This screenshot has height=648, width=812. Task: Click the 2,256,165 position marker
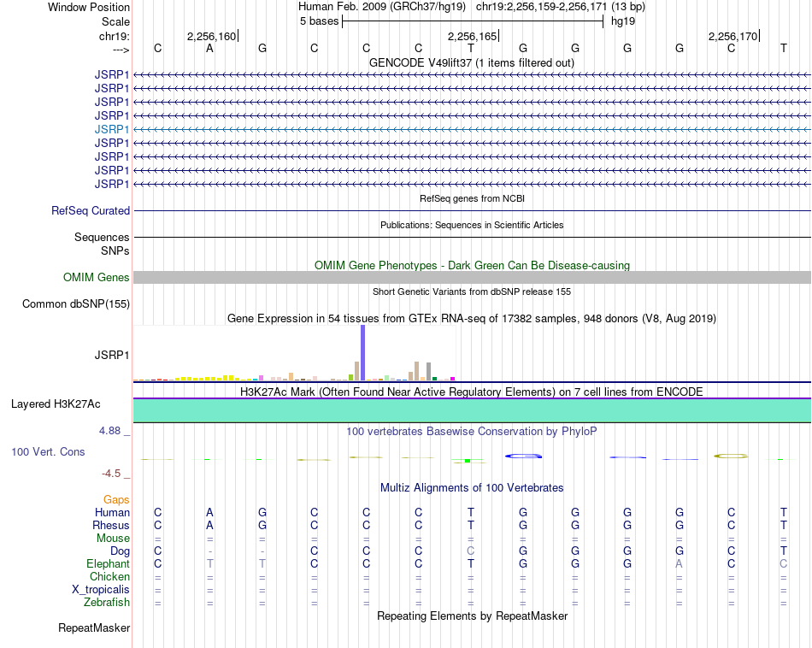pos(472,36)
